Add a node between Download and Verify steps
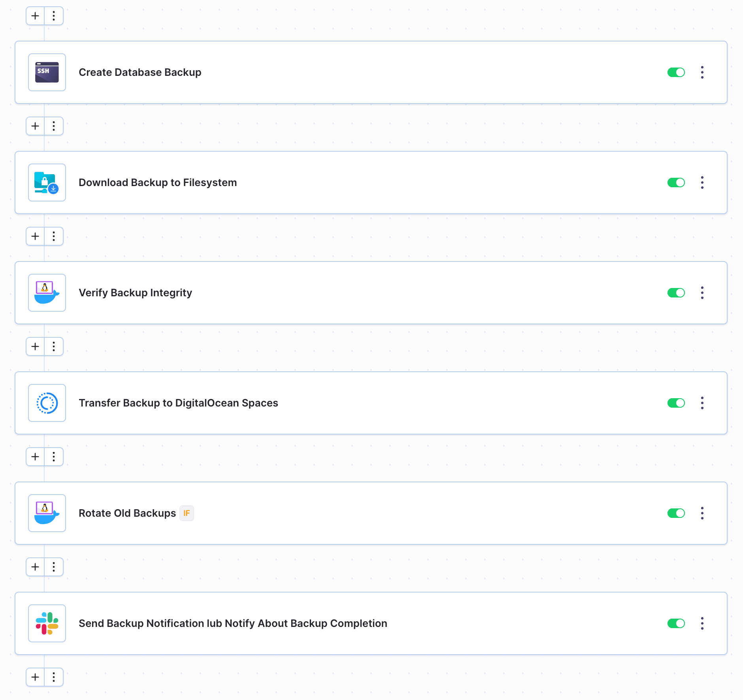Image resolution: width=743 pixels, height=700 pixels. 35,236
